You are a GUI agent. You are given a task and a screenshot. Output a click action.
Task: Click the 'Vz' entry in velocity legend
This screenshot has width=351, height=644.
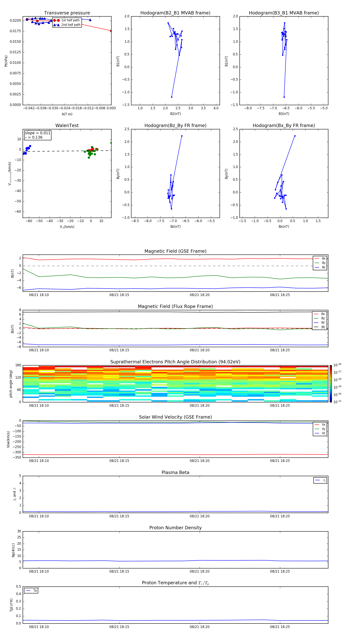pos(320,433)
